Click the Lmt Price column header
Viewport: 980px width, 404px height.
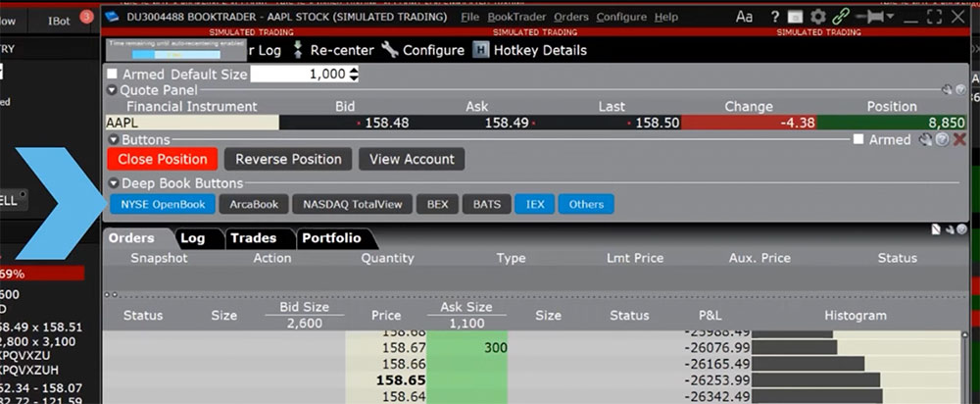[635, 258]
